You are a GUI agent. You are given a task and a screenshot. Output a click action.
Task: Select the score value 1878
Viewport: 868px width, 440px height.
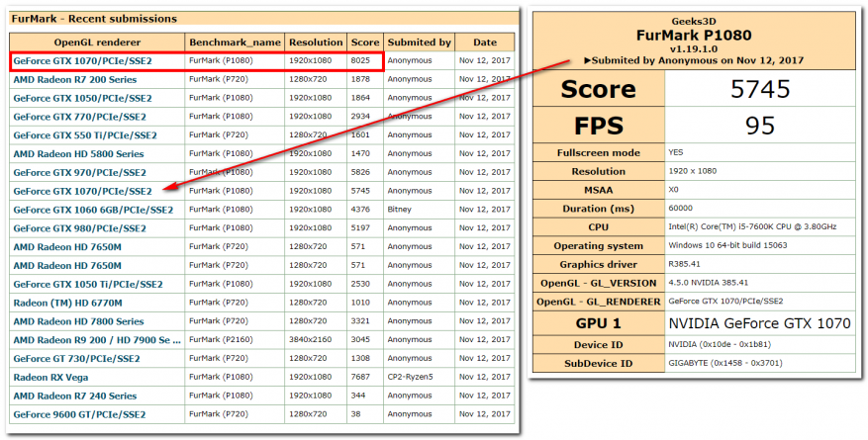tap(360, 79)
